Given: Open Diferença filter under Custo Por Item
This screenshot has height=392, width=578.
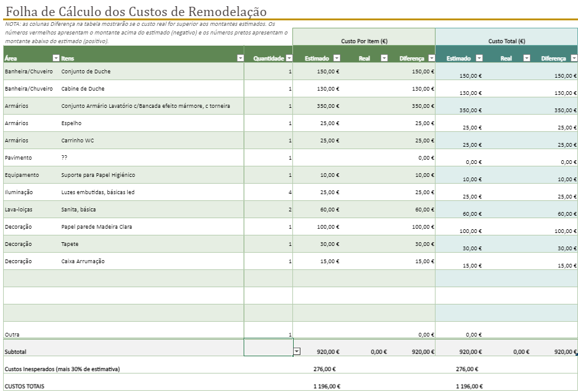Looking at the screenshot, I should (x=432, y=58).
